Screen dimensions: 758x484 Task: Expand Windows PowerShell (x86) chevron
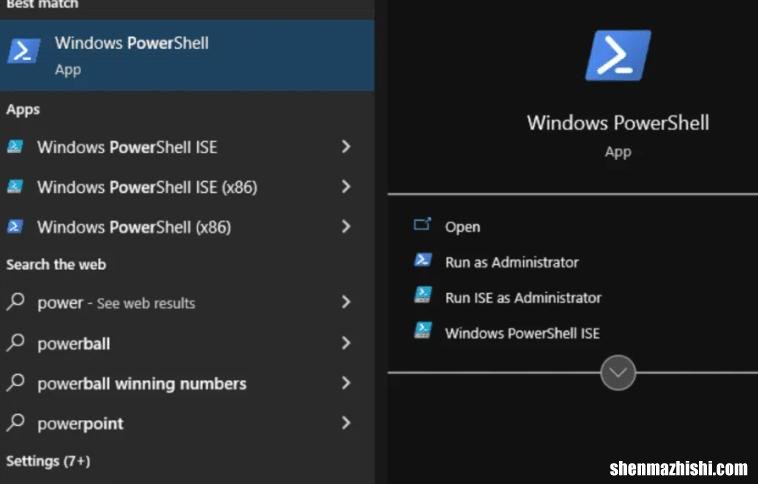tap(346, 226)
